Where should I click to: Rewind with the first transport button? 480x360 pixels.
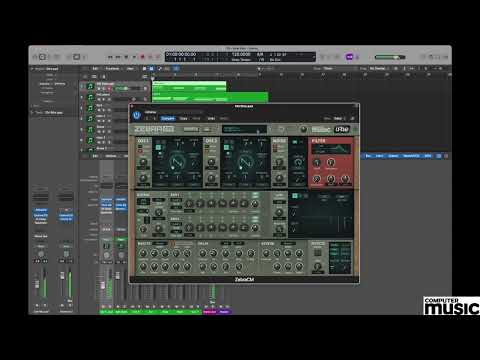point(110,57)
